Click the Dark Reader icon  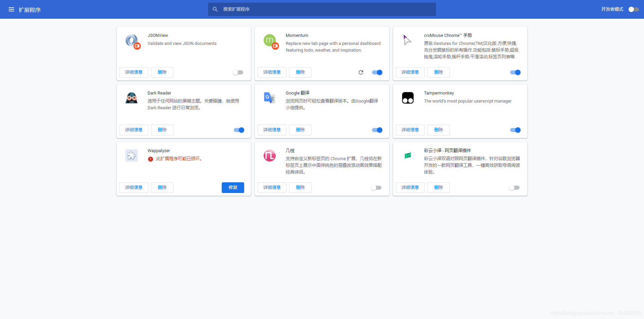point(131,98)
